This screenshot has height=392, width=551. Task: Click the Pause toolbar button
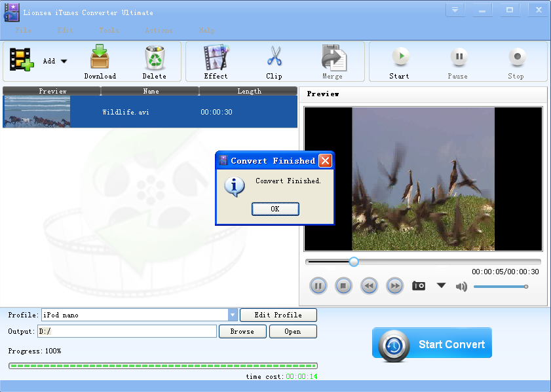click(458, 63)
